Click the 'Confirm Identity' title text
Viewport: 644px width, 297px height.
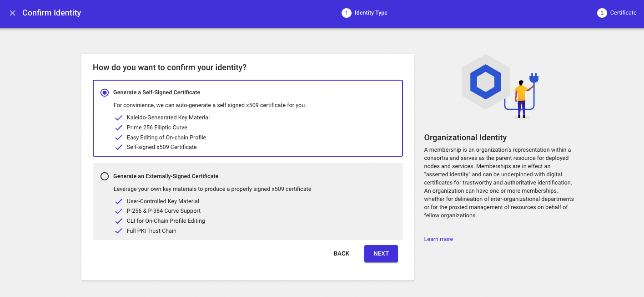coord(51,13)
